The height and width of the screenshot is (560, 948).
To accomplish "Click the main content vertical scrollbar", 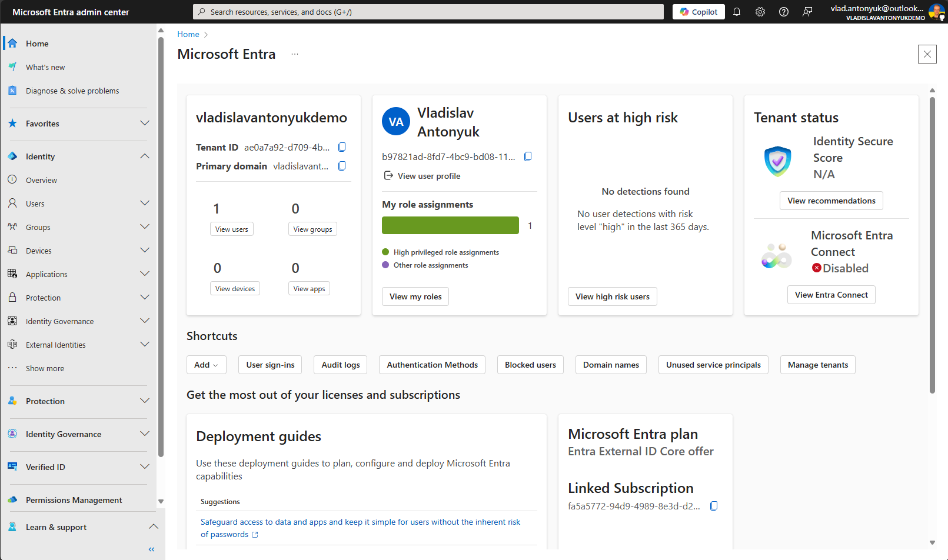I will [x=932, y=245].
